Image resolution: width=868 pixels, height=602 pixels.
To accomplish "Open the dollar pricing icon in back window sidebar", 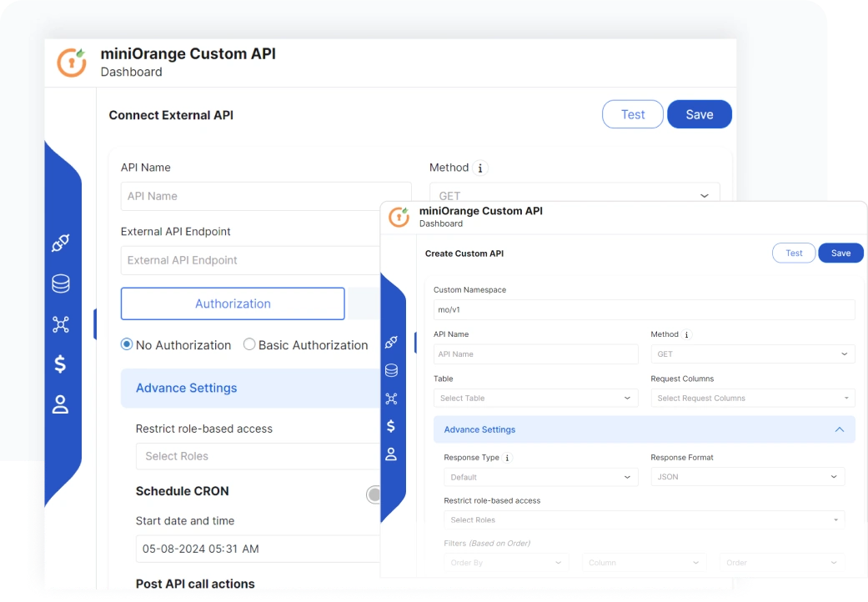I will point(60,364).
